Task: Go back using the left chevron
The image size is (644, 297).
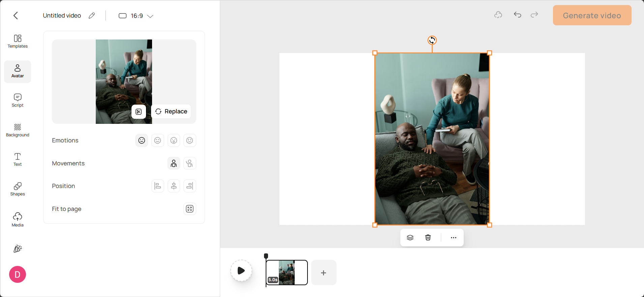Action: (16, 16)
